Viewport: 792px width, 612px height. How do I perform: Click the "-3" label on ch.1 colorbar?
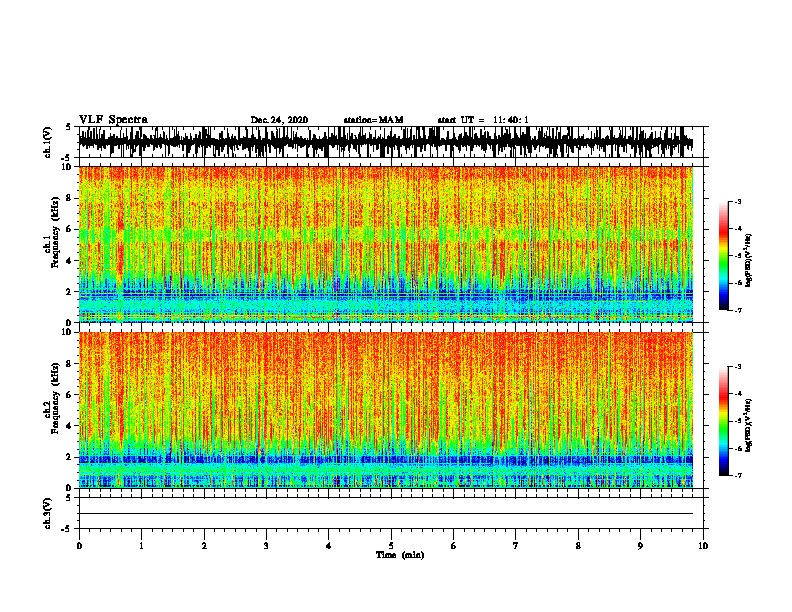(737, 201)
